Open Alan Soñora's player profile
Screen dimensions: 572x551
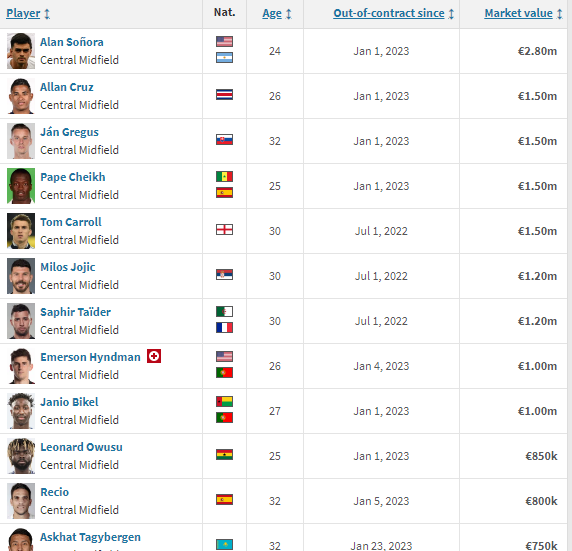[x=72, y=42]
